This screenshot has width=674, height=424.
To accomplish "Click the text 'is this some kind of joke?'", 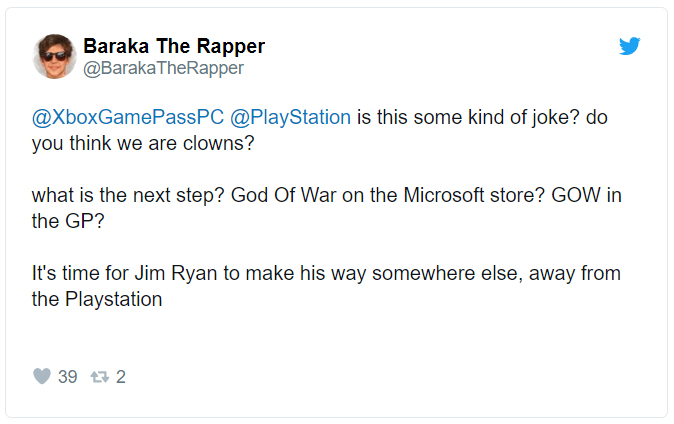I will pyautogui.click(x=468, y=117).
